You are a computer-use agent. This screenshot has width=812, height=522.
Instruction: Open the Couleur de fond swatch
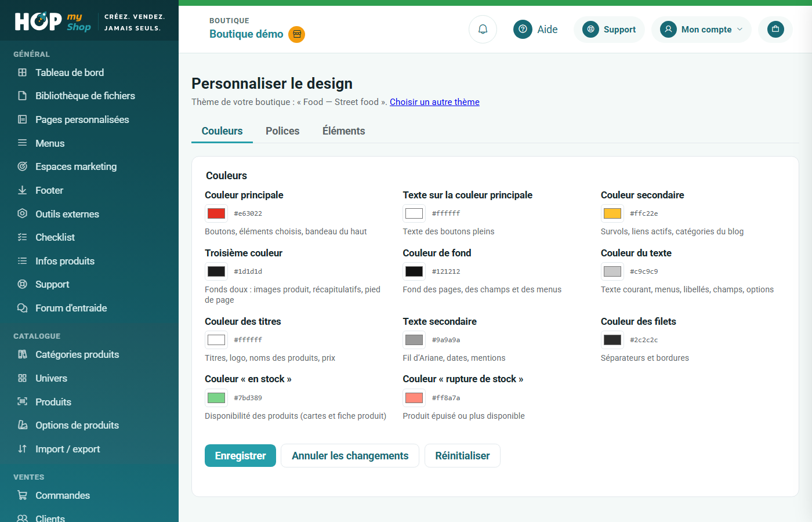(414, 271)
